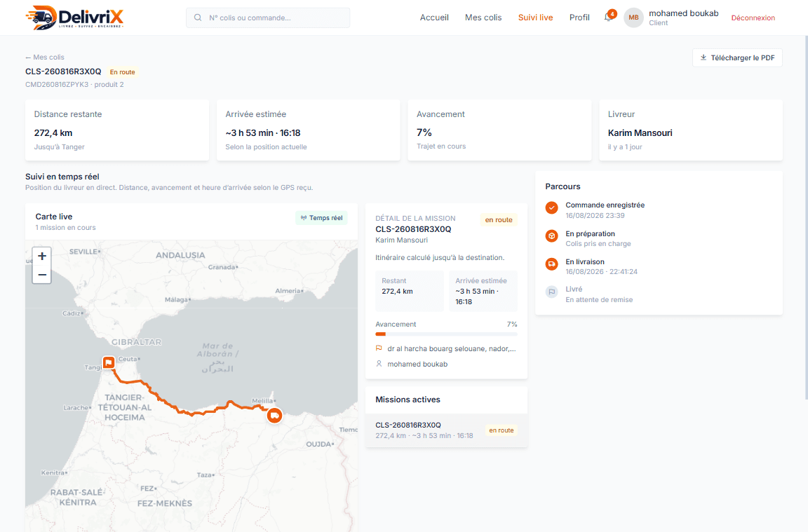Click the En route status beside parcel title
The height and width of the screenshot is (532, 808).
coord(122,72)
